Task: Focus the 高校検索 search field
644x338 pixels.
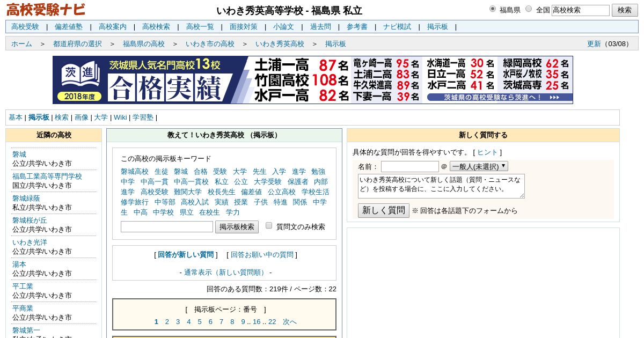Action: pos(580,10)
